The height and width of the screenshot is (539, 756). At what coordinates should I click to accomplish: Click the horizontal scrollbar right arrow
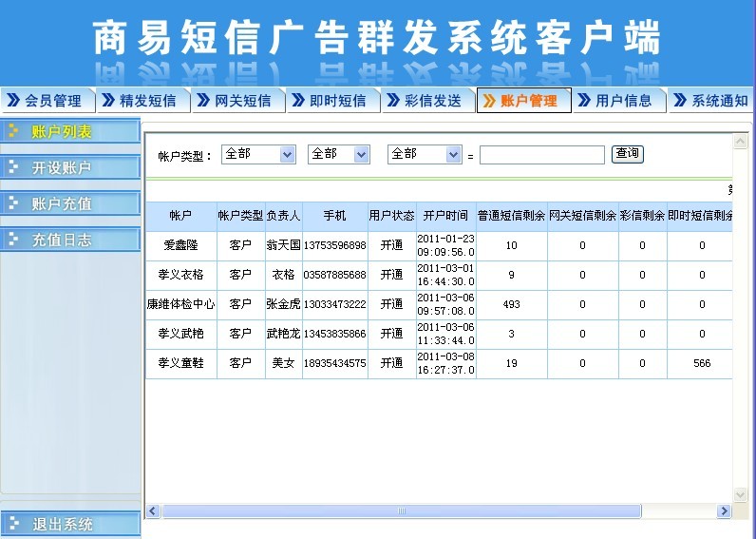(x=724, y=511)
